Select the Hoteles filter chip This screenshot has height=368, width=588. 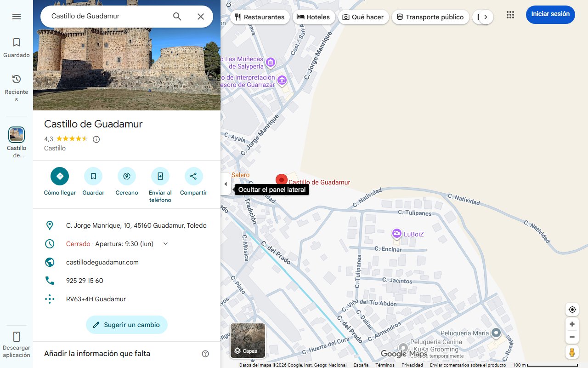314,17
